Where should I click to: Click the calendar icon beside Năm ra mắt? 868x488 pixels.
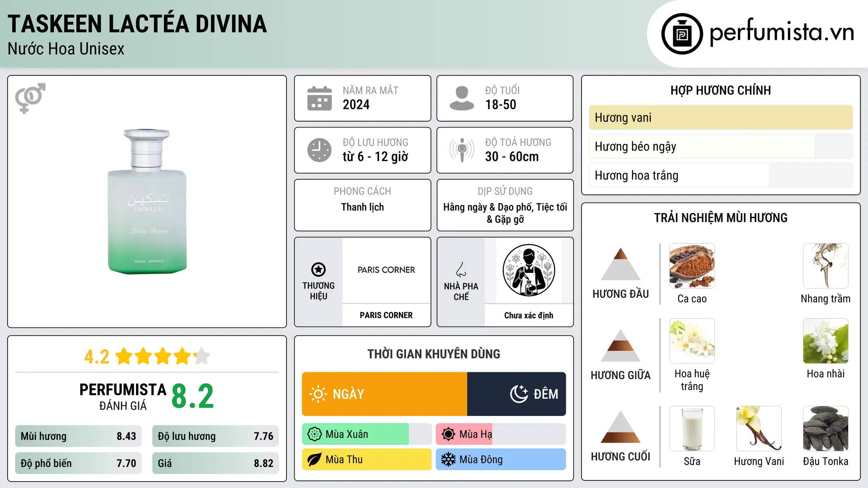[x=320, y=98]
